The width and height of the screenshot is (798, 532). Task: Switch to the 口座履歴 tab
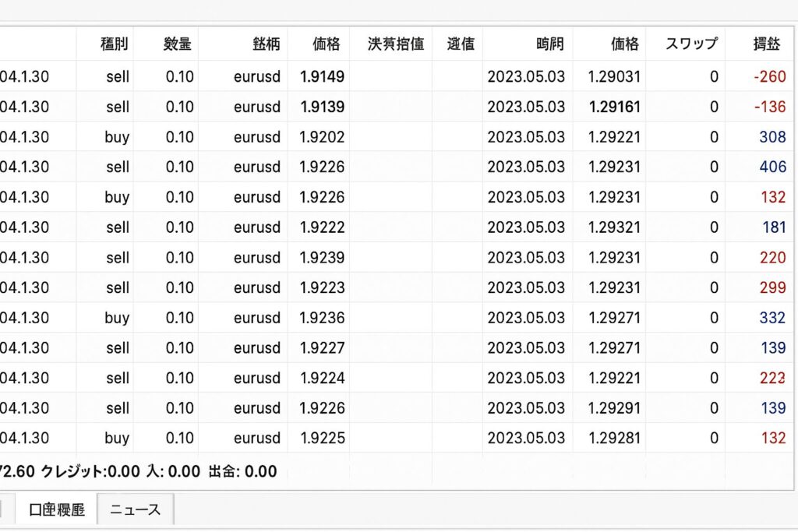57,510
